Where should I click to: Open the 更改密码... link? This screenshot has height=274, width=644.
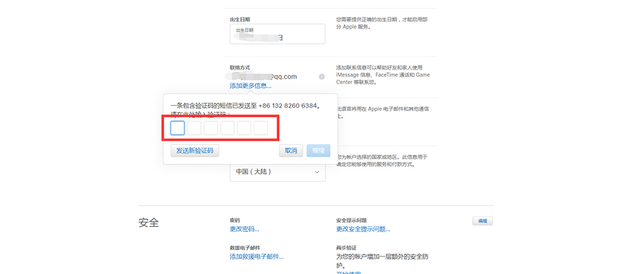[x=244, y=229]
